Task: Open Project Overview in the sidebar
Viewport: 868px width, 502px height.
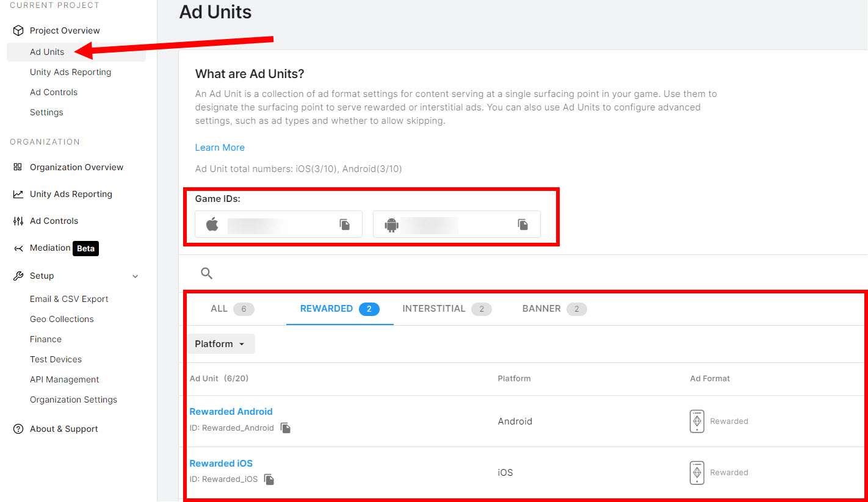Action: pyautogui.click(x=65, y=30)
